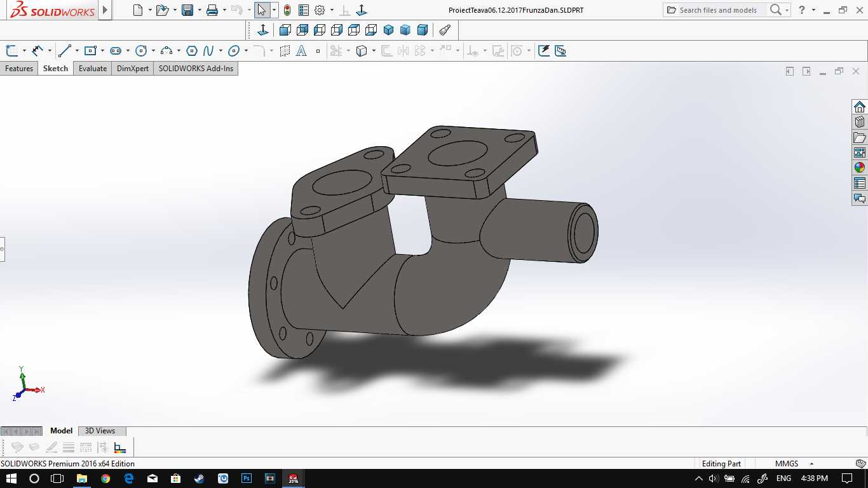Open the dropdown arrow next to the Options gear
The image size is (868, 488).
pos(332,10)
